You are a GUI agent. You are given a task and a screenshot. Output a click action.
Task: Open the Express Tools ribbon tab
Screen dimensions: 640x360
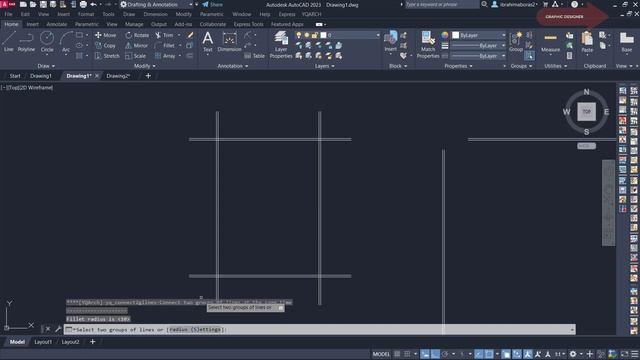[x=248, y=24]
